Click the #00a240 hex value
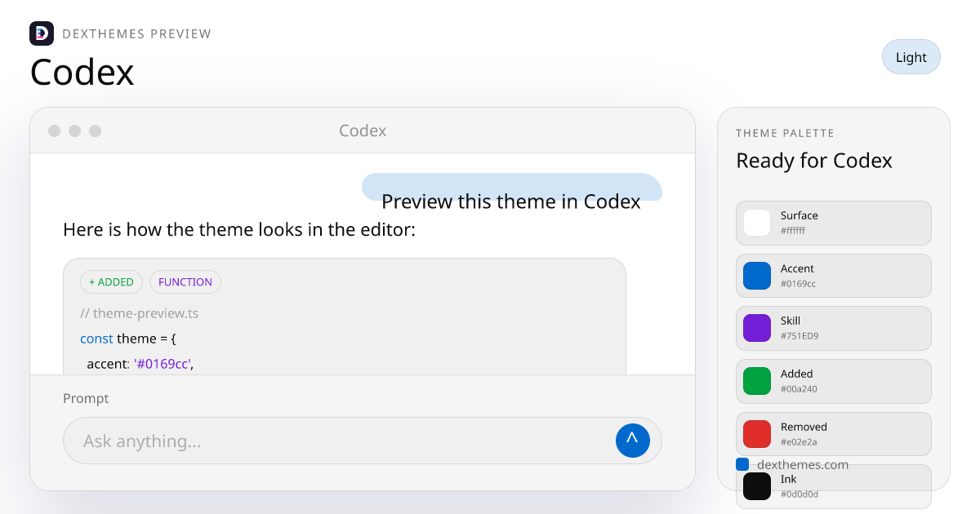 799,389
